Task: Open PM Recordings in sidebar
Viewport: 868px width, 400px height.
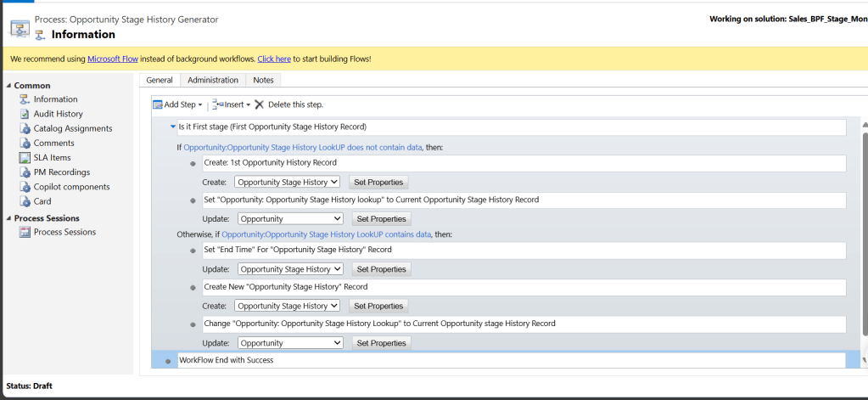Action: click(61, 172)
